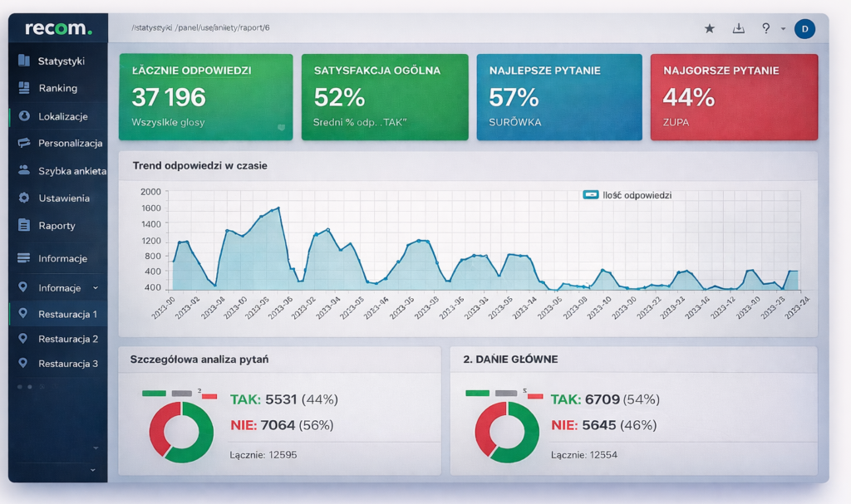Open the user avatar 'D' profile
851x504 pixels.
pyautogui.click(x=804, y=29)
